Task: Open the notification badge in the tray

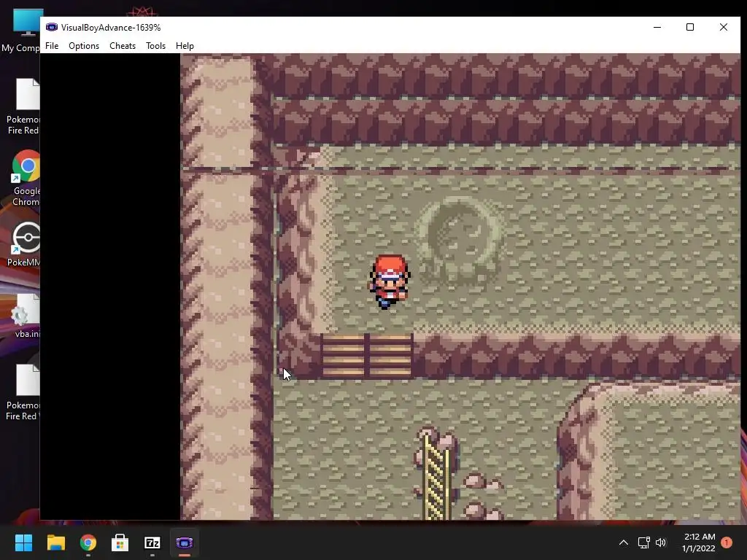Action: 727,542
